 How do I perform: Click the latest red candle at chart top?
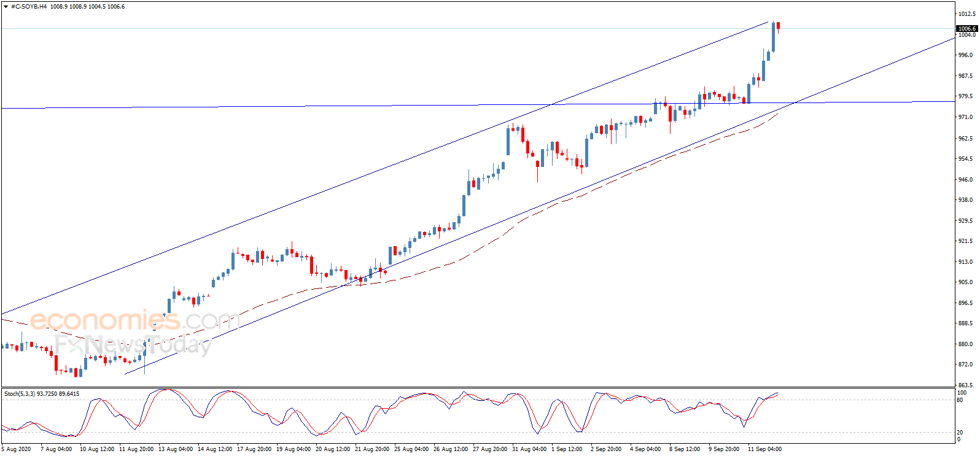point(778,26)
